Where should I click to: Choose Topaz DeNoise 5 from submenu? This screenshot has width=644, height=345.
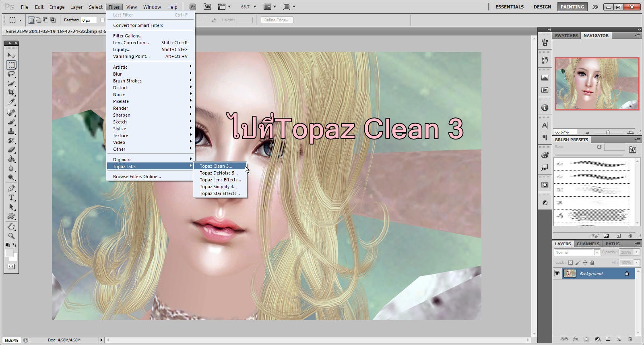point(219,173)
